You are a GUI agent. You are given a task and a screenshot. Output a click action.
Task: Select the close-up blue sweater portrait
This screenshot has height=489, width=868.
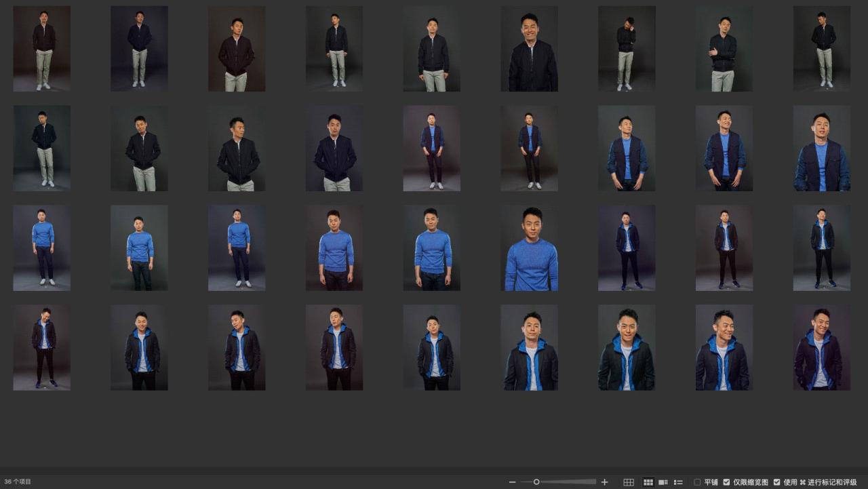[x=529, y=248]
